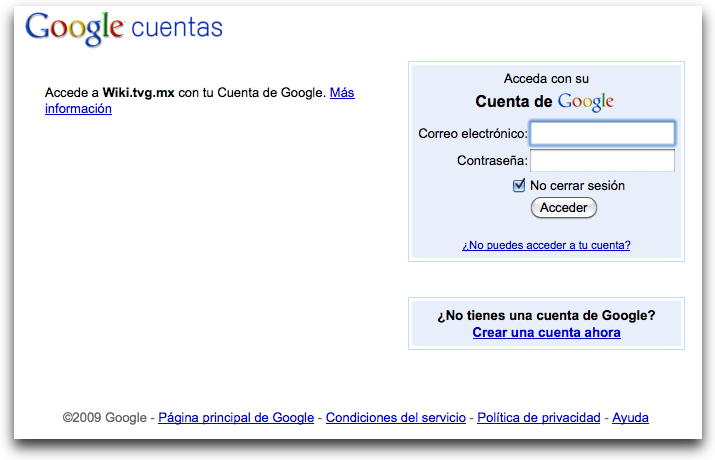This screenshot has width=715, height=460.
Task: Open 'Política de privacidad' link
Action: click(539, 418)
